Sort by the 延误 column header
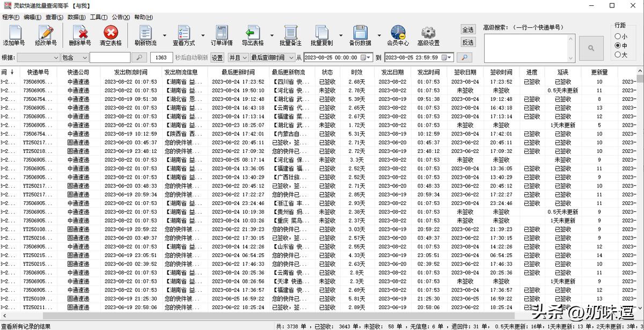This screenshot has width=644, height=330. click(x=562, y=72)
